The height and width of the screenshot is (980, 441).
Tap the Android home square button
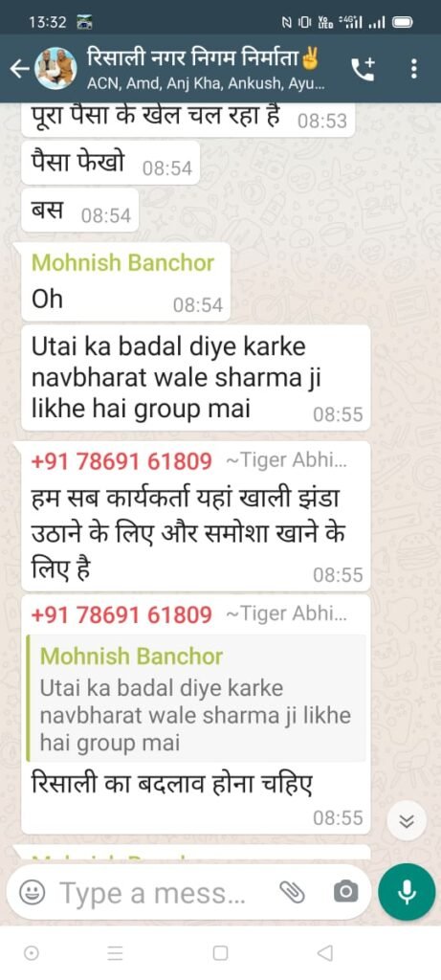click(x=220, y=952)
